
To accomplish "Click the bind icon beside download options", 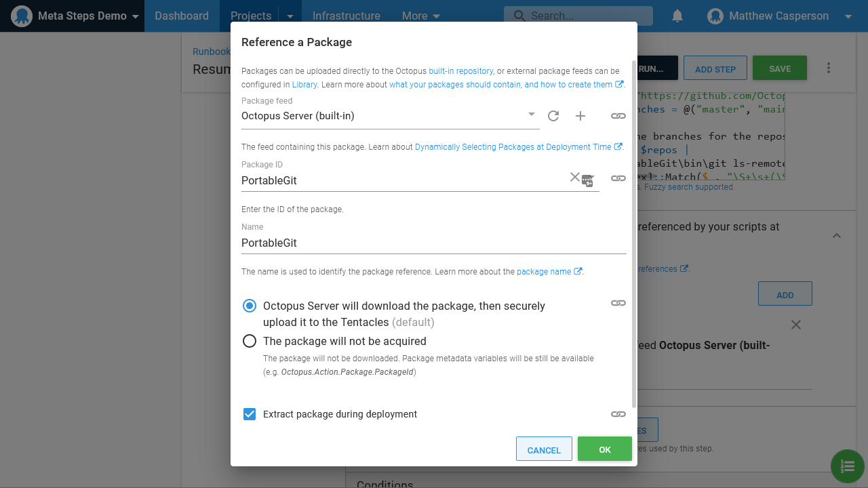I will (x=618, y=303).
